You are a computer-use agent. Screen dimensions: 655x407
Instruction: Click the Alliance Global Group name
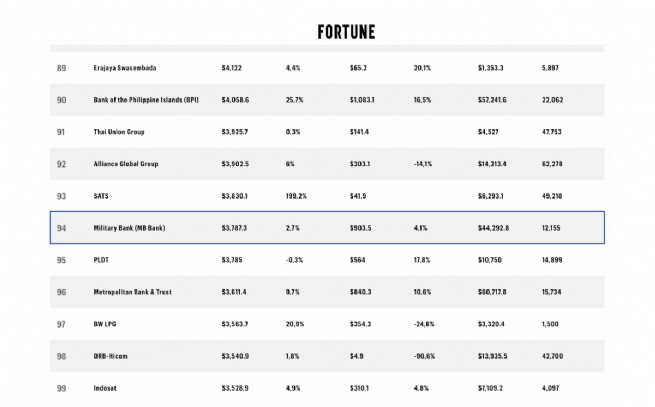[125, 164]
